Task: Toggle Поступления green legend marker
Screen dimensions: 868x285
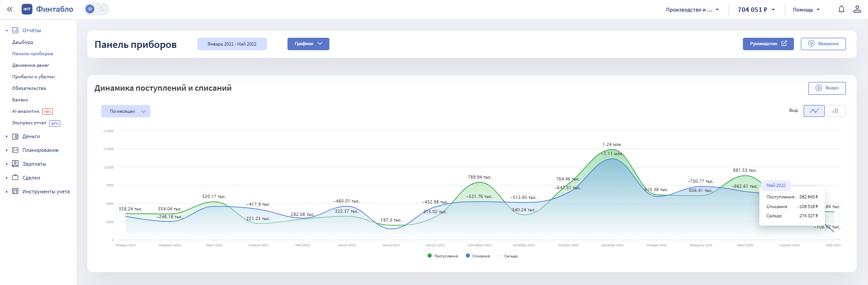Action: pyautogui.click(x=430, y=256)
